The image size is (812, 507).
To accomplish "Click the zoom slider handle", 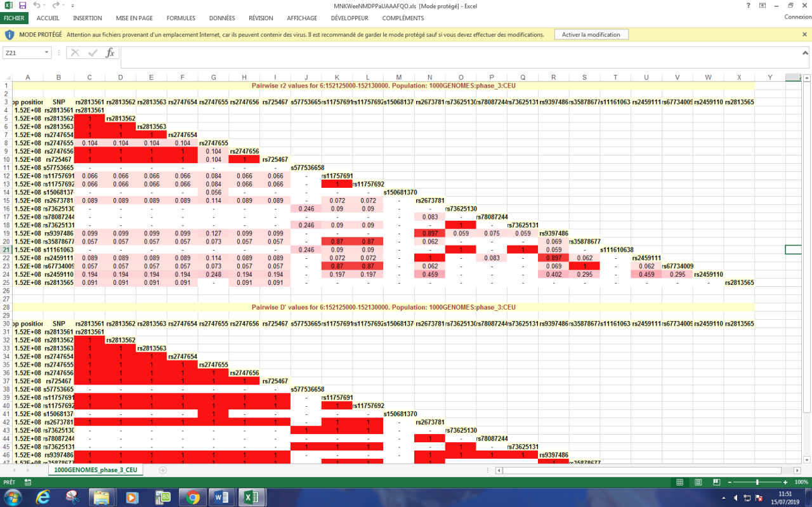I will point(757,482).
